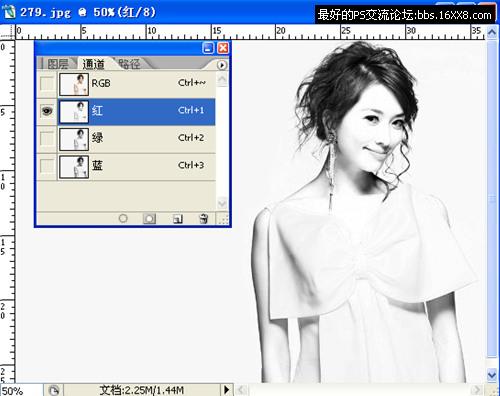Screen dimensions: 500x396
Task: Minimize the channels palette
Action: click(x=208, y=48)
